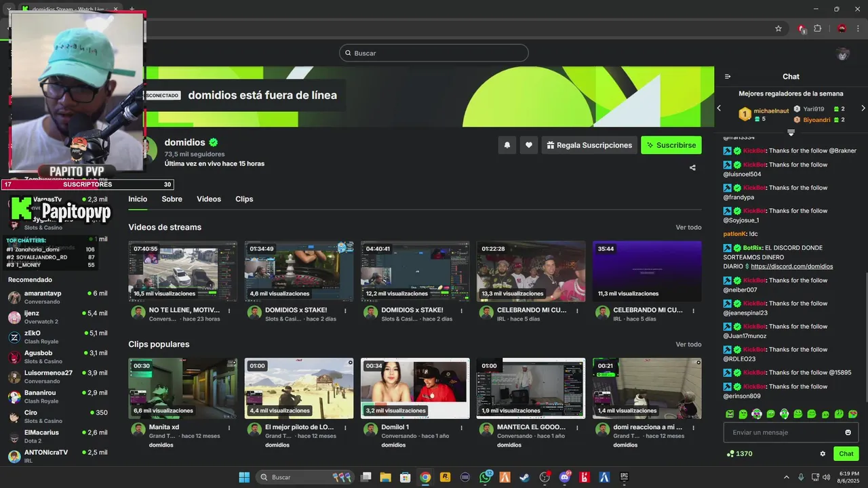Switch to the Sobre tab
868x488 pixels.
(172, 199)
